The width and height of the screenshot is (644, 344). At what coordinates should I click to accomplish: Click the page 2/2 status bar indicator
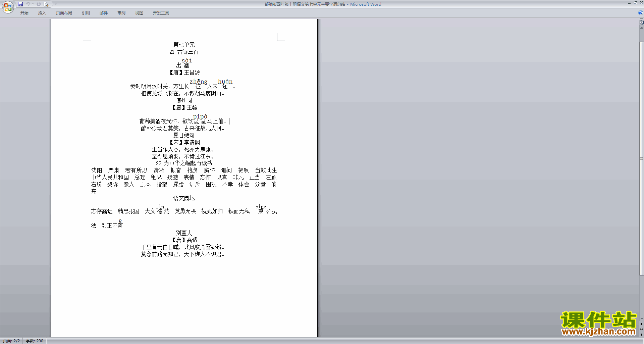11,341
